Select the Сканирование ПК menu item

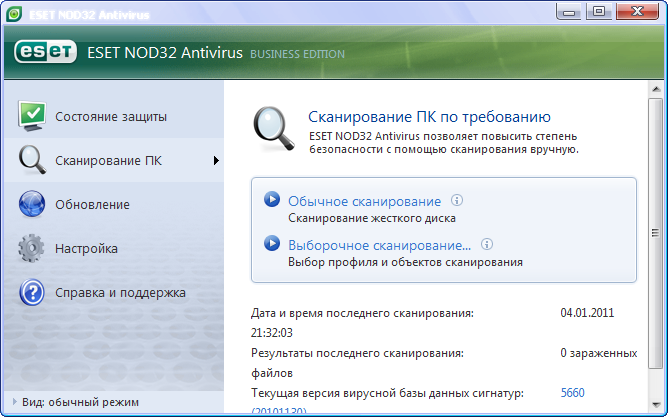tap(114, 160)
